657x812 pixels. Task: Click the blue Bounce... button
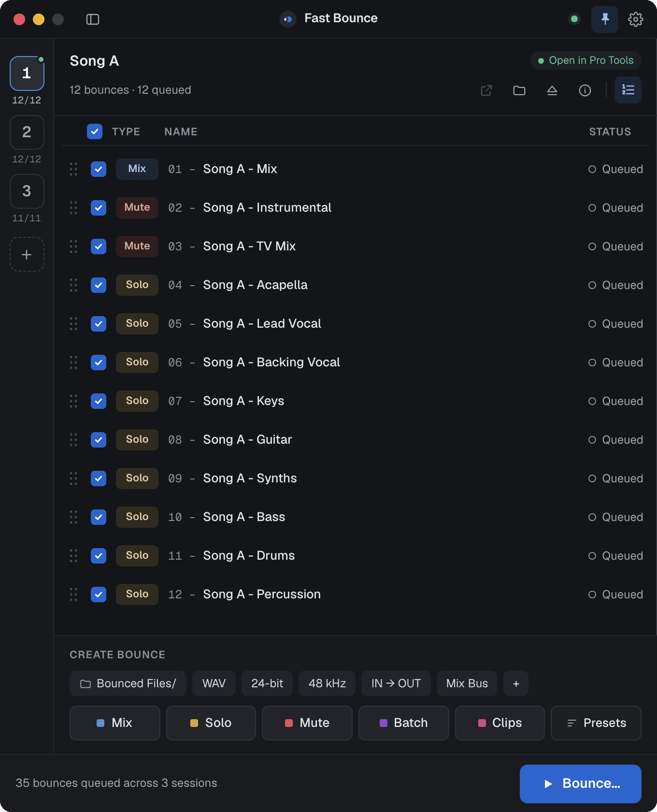click(581, 784)
